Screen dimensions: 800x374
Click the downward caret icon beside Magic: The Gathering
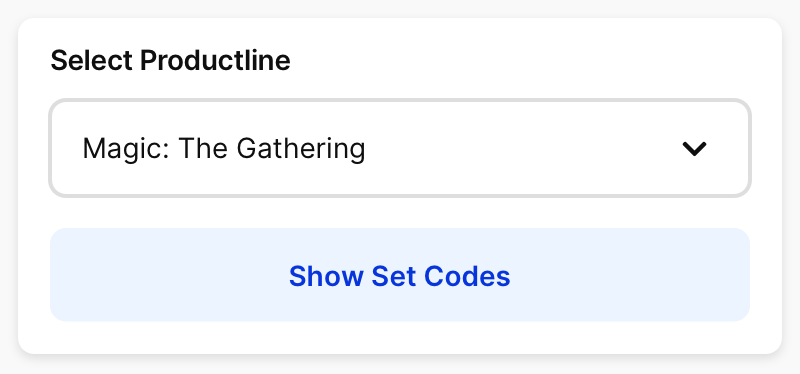694,148
